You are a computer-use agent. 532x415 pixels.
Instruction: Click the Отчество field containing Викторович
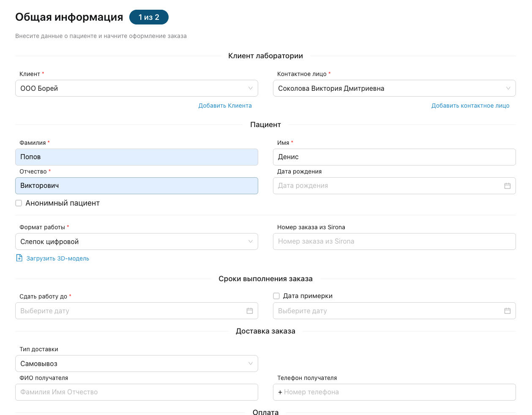point(136,186)
